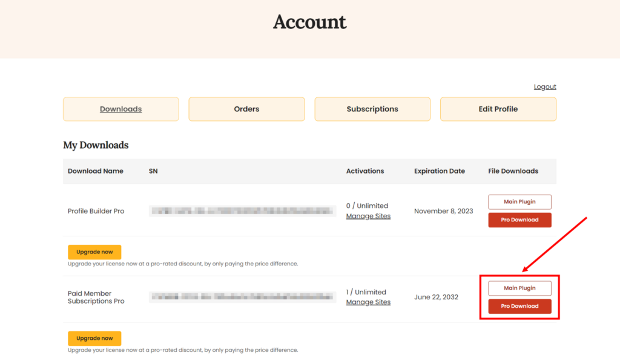Select the Profile Builder Pro serial number field

tap(242, 211)
